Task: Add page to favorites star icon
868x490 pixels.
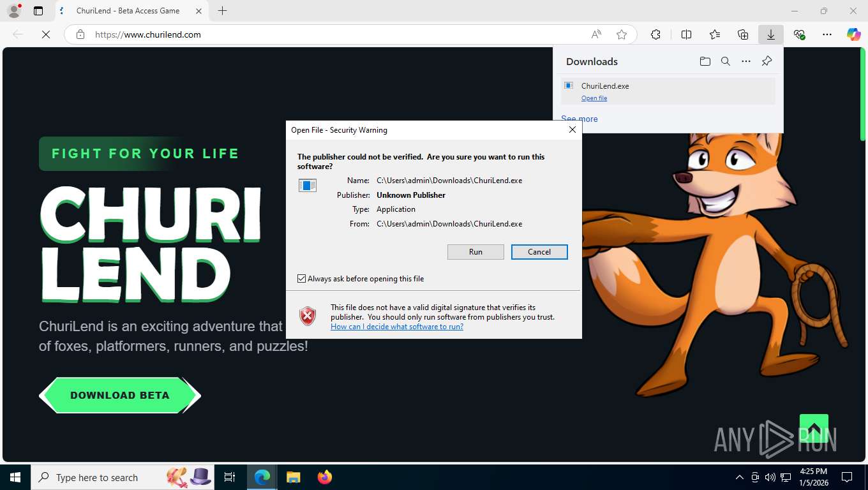Action: point(622,34)
